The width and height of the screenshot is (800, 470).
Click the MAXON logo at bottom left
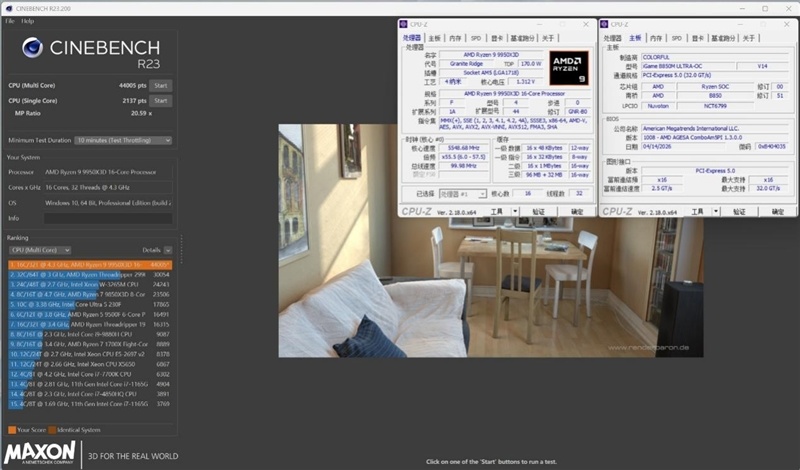click(x=40, y=452)
